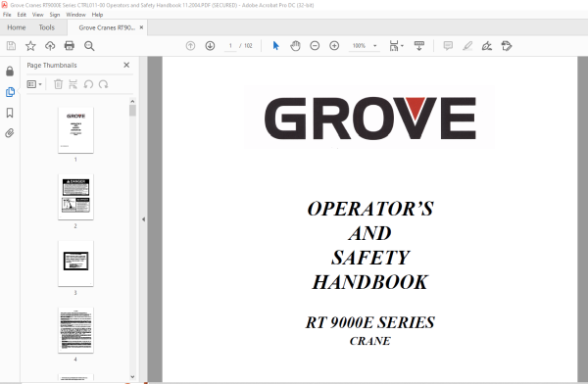The image size is (588, 384).
Task: Open the Find text magnifier
Action: (89, 46)
